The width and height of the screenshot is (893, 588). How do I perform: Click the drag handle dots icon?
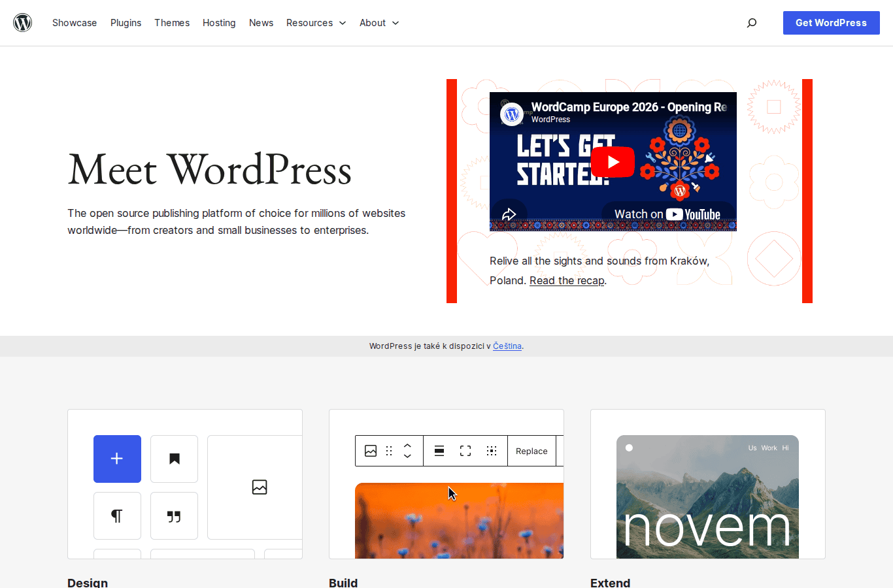pyautogui.click(x=389, y=451)
